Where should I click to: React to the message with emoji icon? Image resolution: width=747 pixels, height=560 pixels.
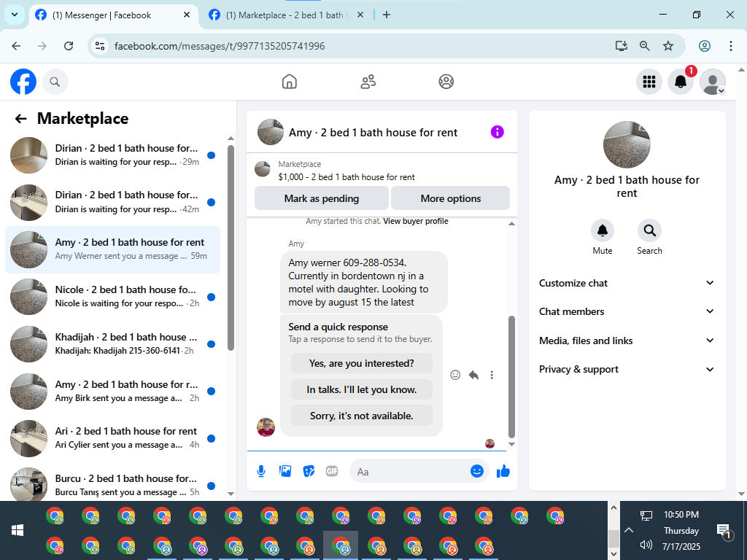tap(455, 375)
